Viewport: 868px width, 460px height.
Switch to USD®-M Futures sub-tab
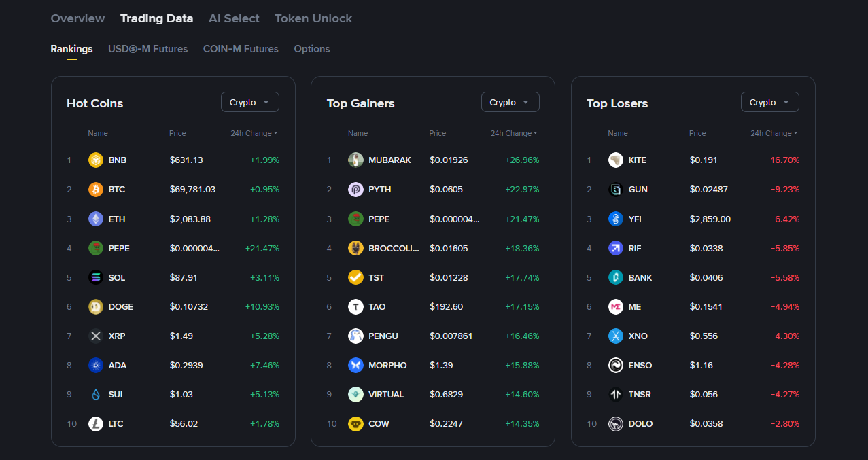coord(147,49)
